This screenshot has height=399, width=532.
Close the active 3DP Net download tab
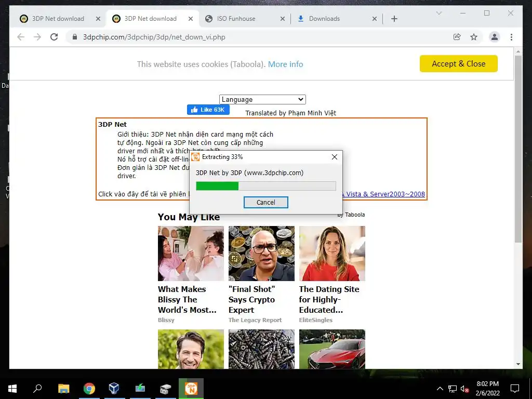[191, 19]
